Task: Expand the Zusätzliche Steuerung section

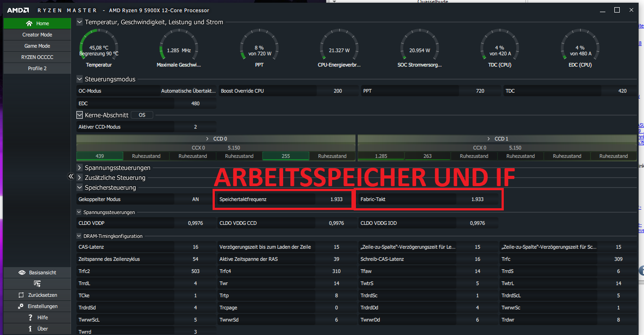Action: pyautogui.click(x=80, y=178)
